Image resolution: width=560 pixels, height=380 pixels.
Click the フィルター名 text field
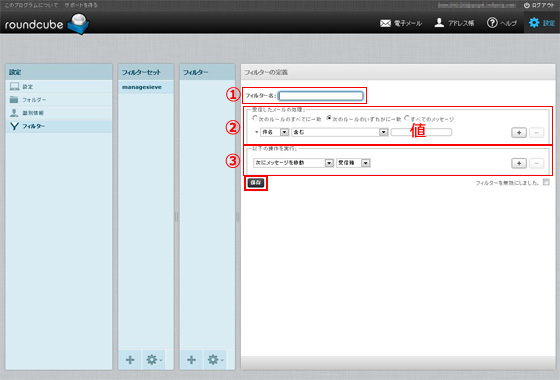pos(321,96)
